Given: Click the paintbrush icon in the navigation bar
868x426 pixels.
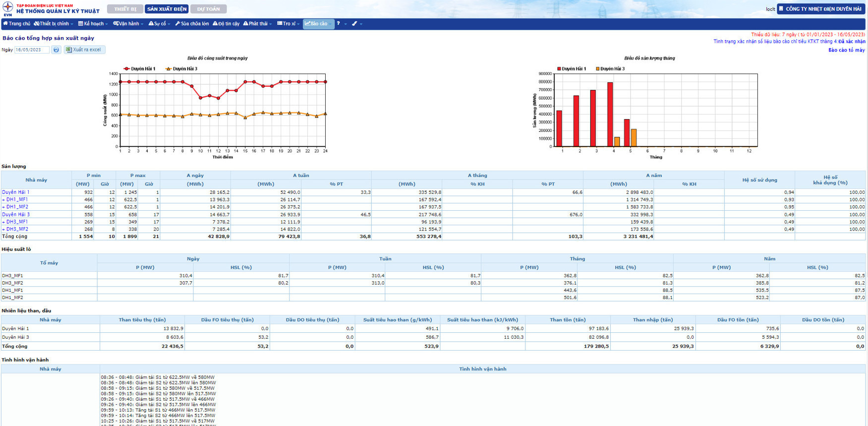Looking at the screenshot, I should (x=355, y=24).
